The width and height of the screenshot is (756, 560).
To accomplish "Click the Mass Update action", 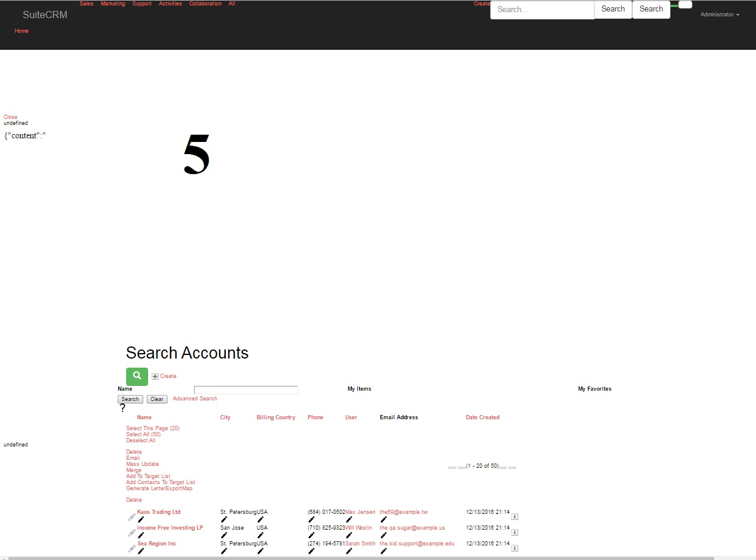I will [x=143, y=464].
